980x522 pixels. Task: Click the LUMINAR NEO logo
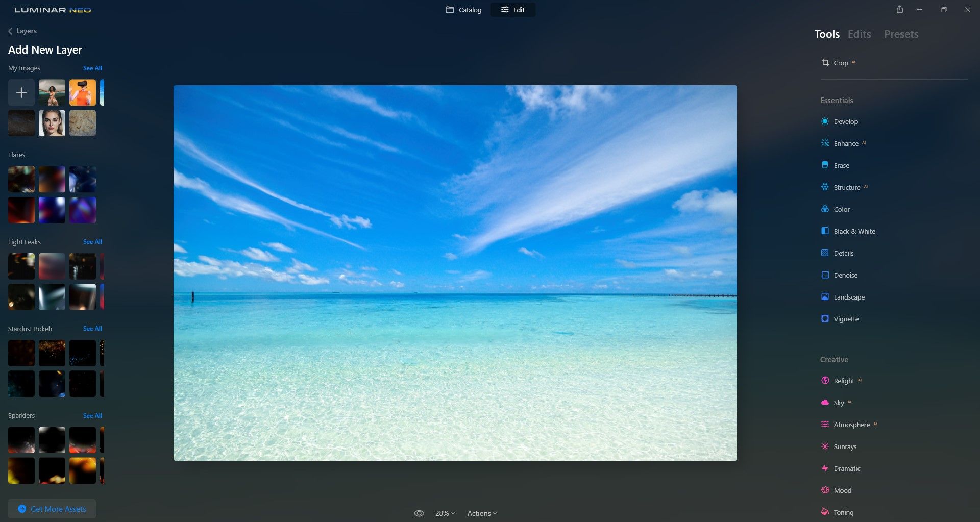point(53,10)
